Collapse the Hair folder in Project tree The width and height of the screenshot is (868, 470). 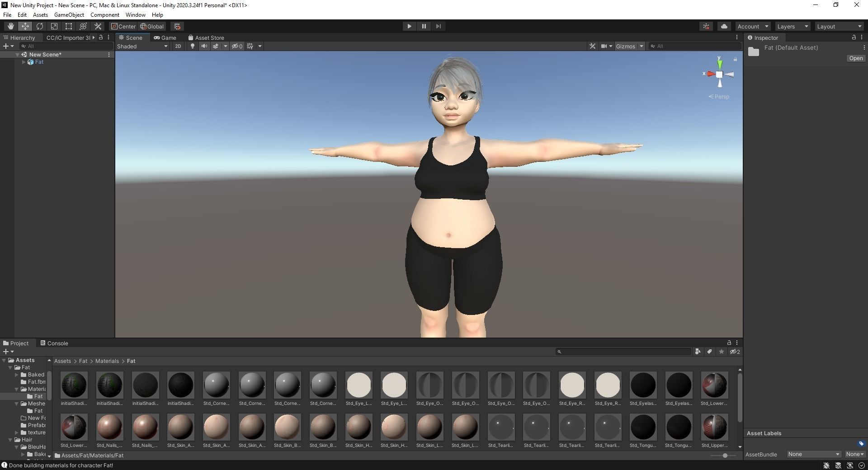point(10,440)
